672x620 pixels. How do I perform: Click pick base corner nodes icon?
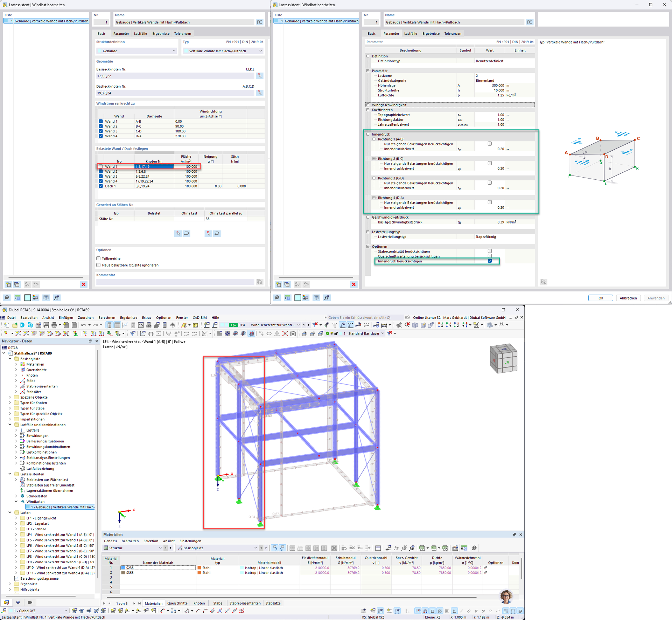click(x=259, y=76)
